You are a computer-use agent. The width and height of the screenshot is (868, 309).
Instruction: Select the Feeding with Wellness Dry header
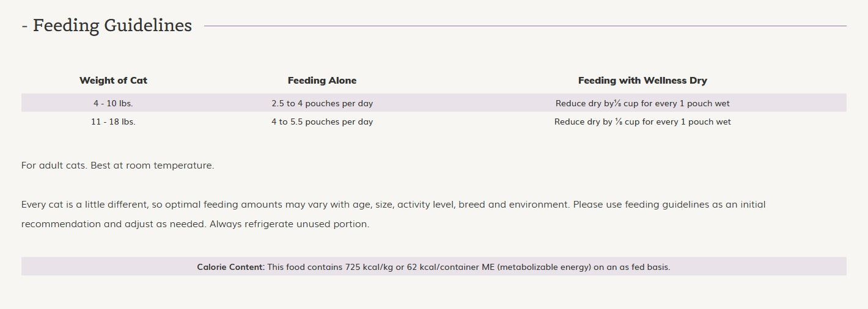pyautogui.click(x=642, y=81)
